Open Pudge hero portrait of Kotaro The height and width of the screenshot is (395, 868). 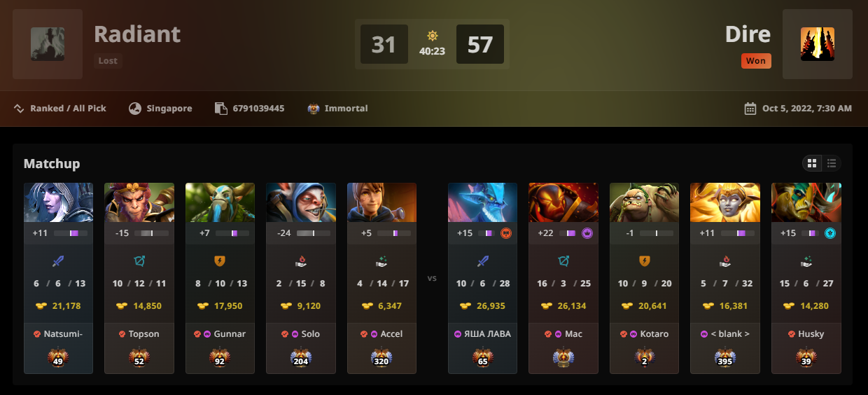[x=644, y=202]
